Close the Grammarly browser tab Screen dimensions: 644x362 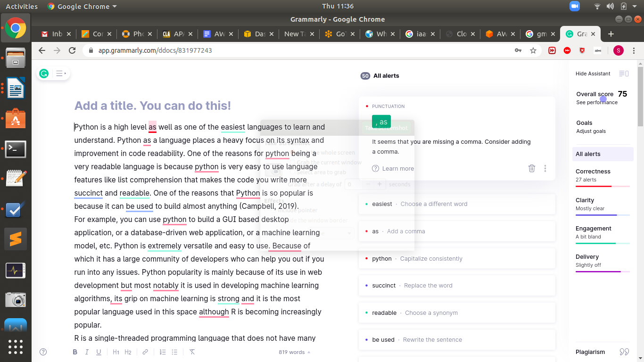point(593,34)
